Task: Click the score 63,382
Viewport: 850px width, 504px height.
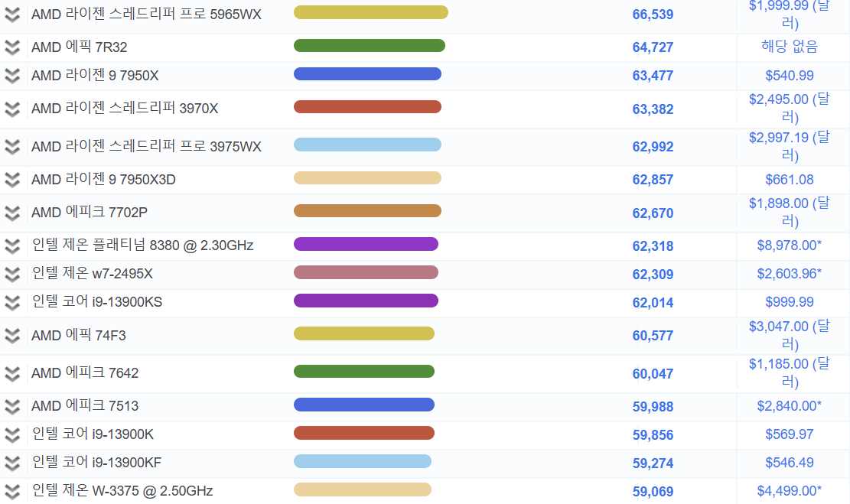Action: click(x=653, y=109)
